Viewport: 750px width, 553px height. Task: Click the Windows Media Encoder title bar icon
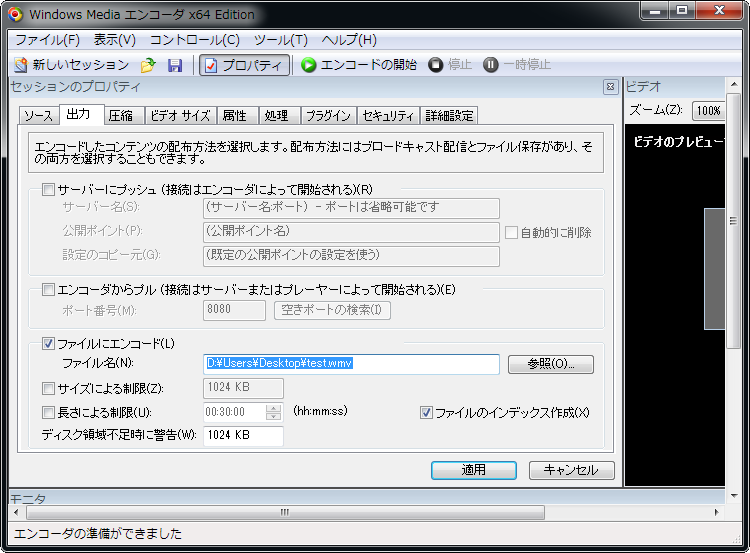(14, 15)
